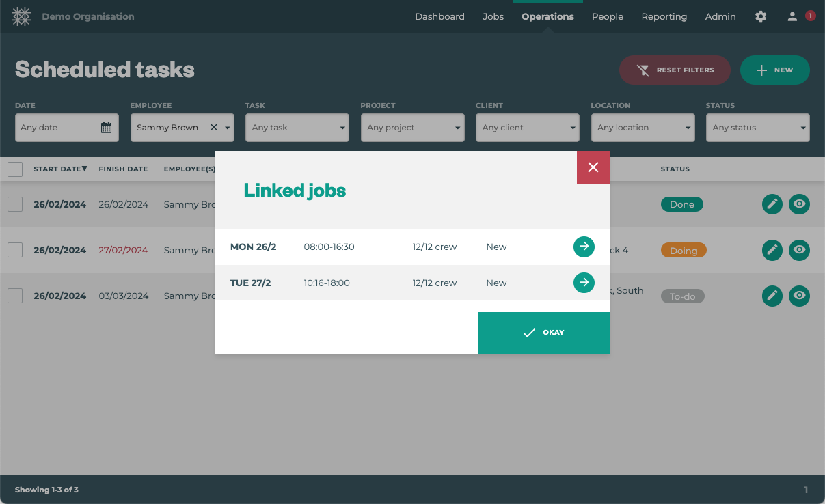Image resolution: width=825 pixels, height=504 pixels.
Task: Open the Reporting menu item
Action: click(664, 16)
